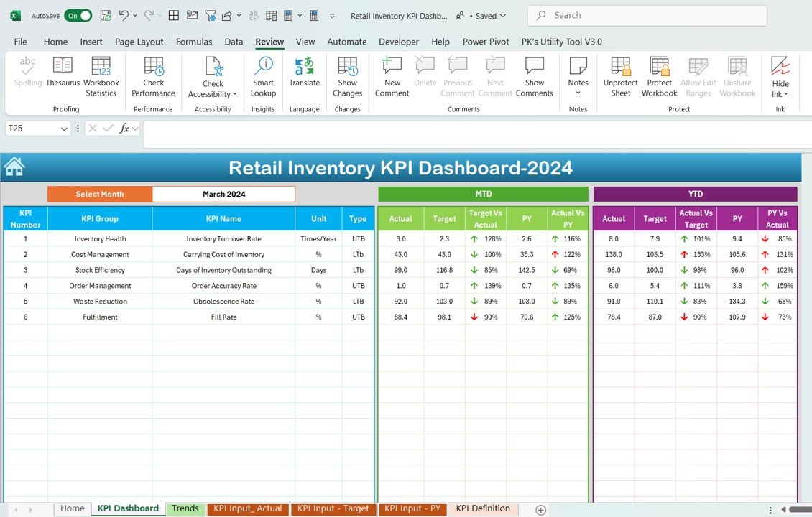The image size is (812, 517).
Task: Select the Fill Rate KPI name cell
Action: coord(223,317)
